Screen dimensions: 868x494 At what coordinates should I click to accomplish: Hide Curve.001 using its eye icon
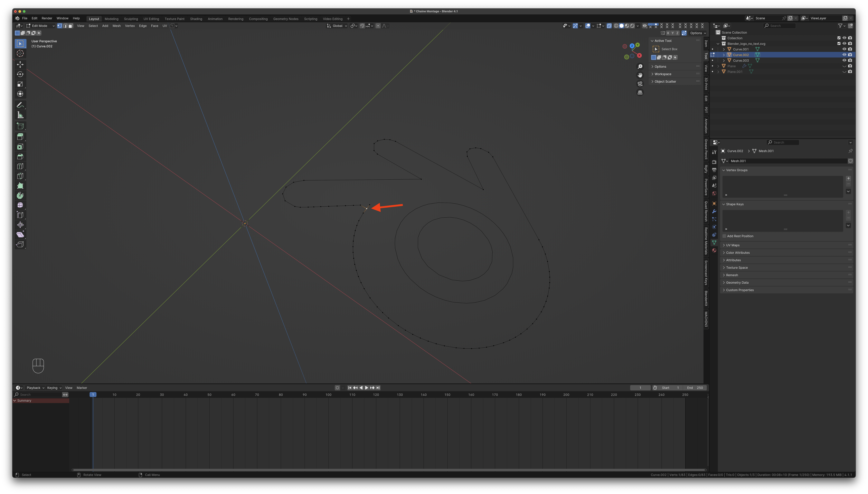[x=844, y=49]
